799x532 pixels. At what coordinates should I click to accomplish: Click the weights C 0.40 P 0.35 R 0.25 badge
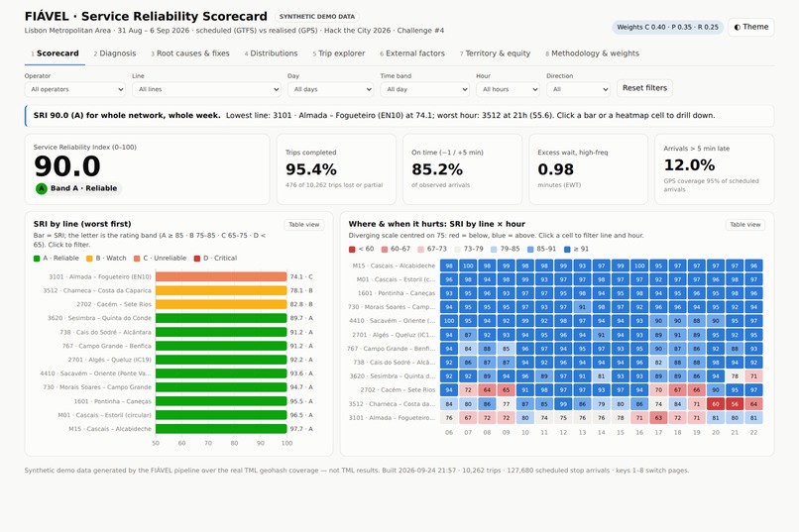(667, 27)
